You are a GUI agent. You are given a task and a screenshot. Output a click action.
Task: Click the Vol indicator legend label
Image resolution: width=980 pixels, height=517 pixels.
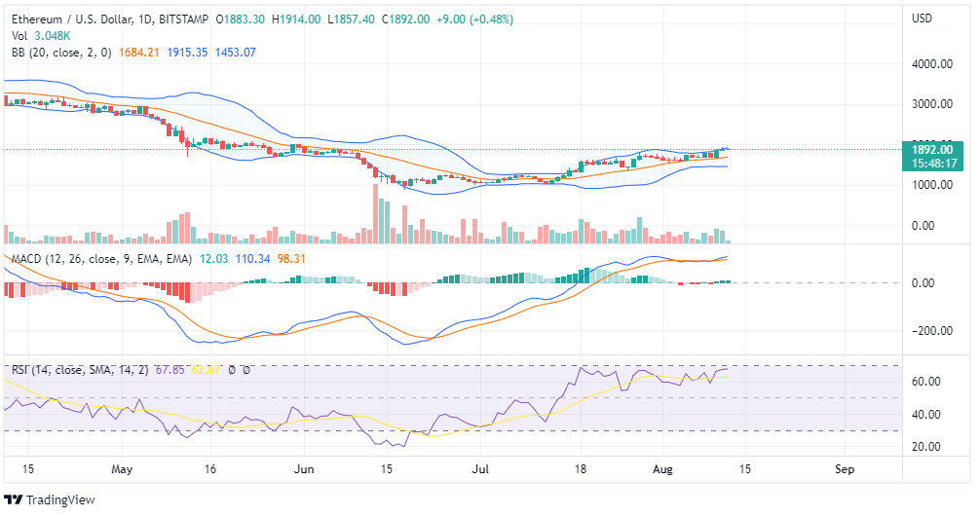coord(19,36)
